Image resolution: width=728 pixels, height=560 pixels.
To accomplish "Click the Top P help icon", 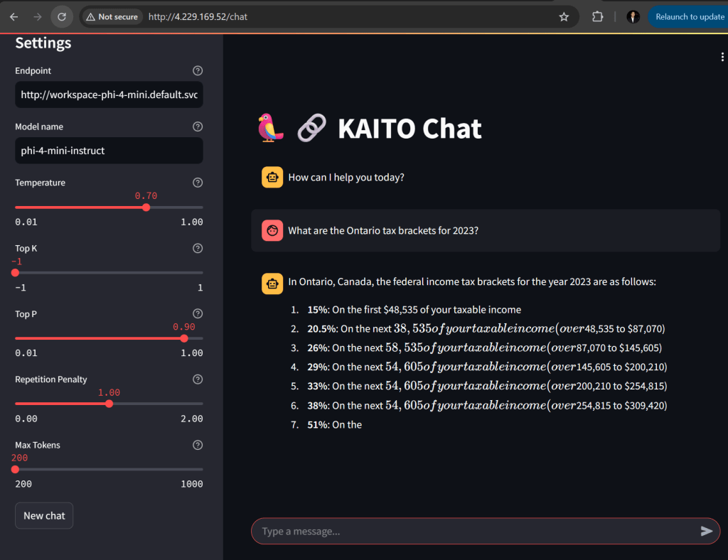I will (x=198, y=314).
